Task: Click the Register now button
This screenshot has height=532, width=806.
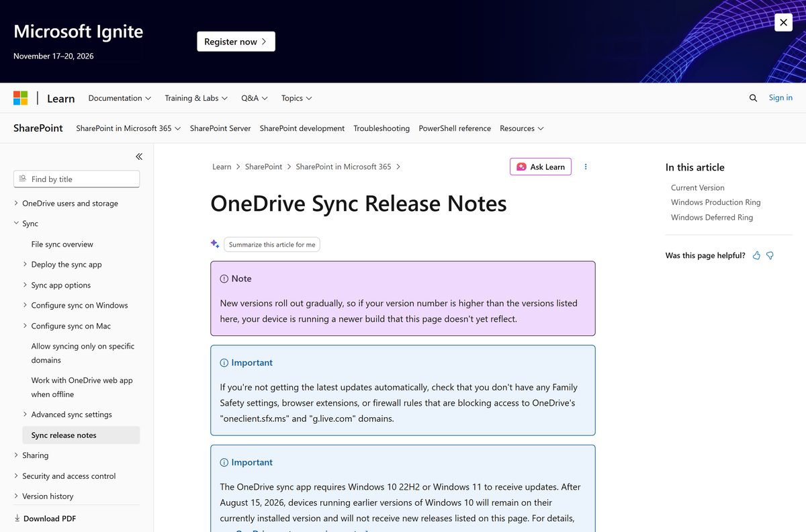Action: coord(236,42)
